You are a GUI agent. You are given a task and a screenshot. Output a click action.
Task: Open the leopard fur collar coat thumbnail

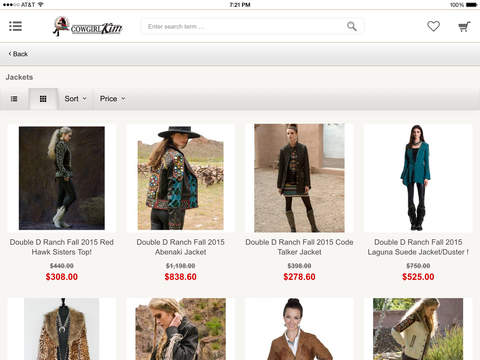[x=62, y=329]
